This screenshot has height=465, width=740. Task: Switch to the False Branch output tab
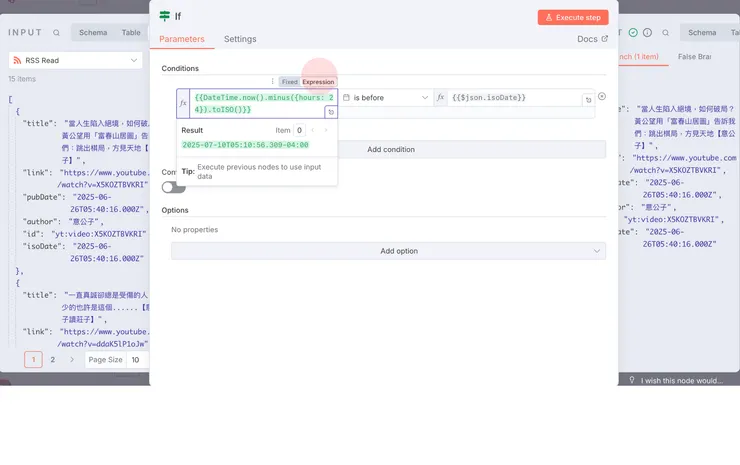[694, 57]
